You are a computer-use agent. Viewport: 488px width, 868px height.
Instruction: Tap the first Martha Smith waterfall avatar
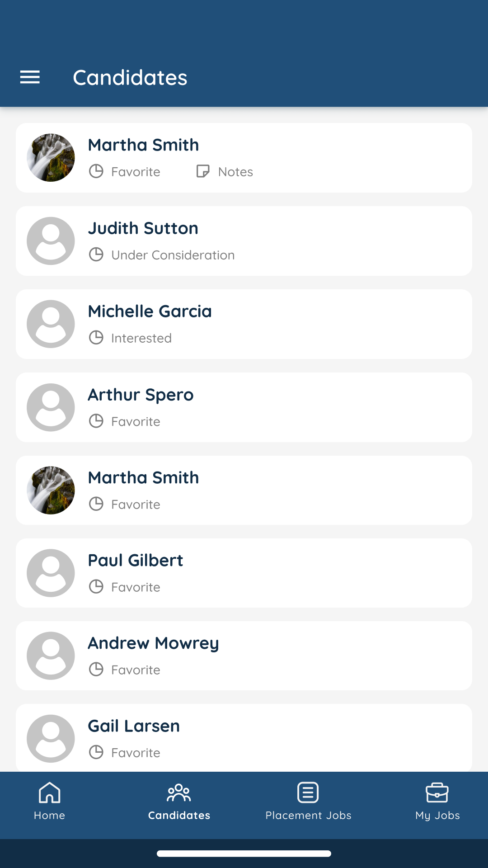51,158
